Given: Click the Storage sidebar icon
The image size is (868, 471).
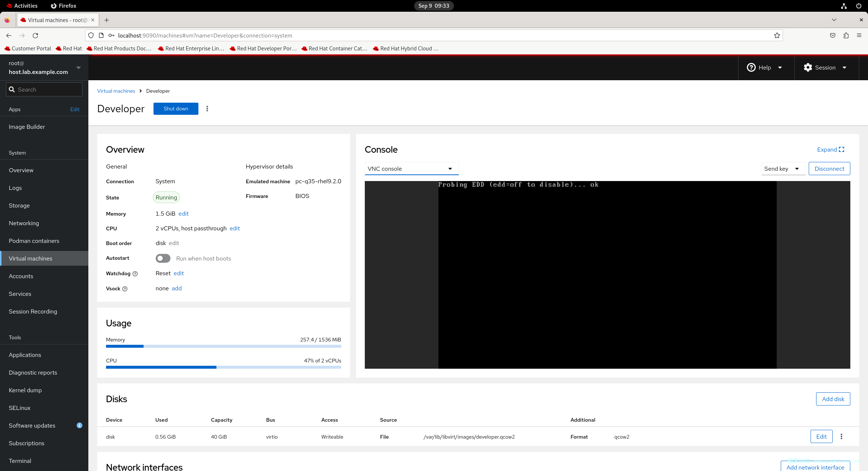Looking at the screenshot, I should tap(19, 205).
